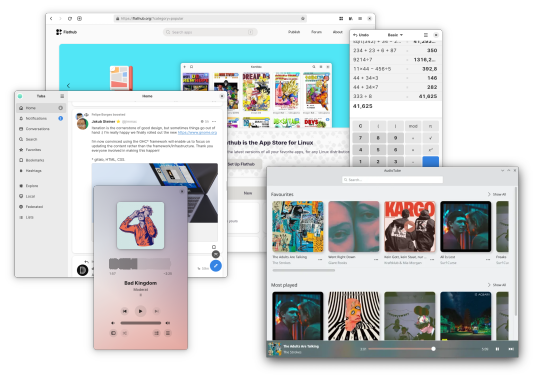Reload the Flathub page in browser
This screenshot has width=535, height=377.
70,18
